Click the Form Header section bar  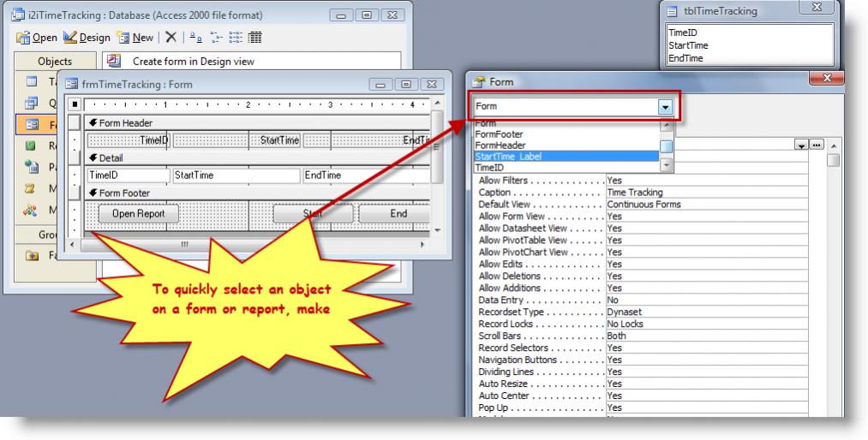click(257, 122)
